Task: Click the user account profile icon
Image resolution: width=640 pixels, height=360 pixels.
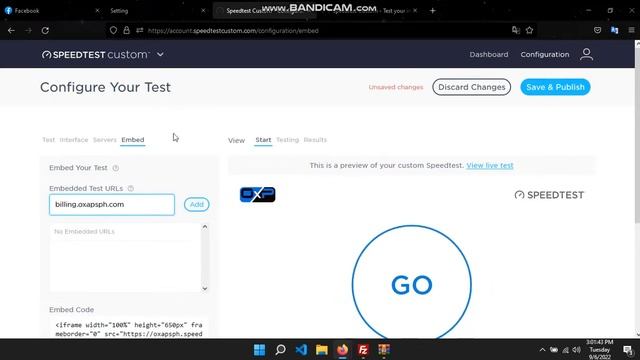Action: click(x=587, y=54)
